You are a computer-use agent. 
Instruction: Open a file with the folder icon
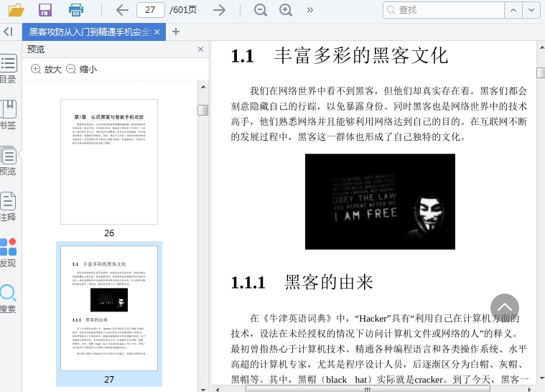(x=16, y=10)
